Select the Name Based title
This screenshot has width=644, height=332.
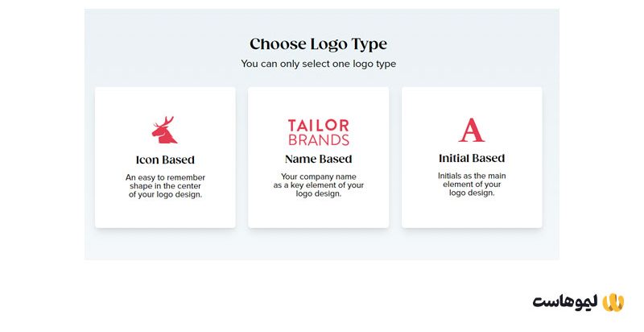318,159
